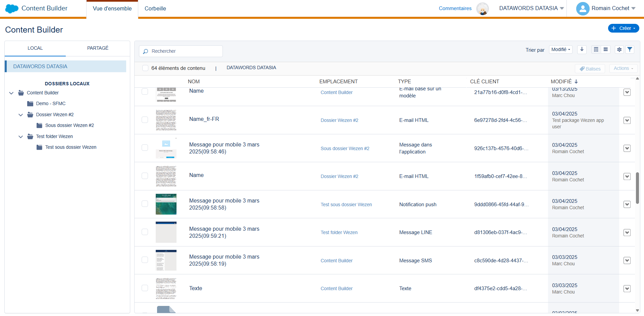Open the Einstein avatar icon
Image resolution: width=644 pixels, height=316 pixels.
[x=483, y=8]
